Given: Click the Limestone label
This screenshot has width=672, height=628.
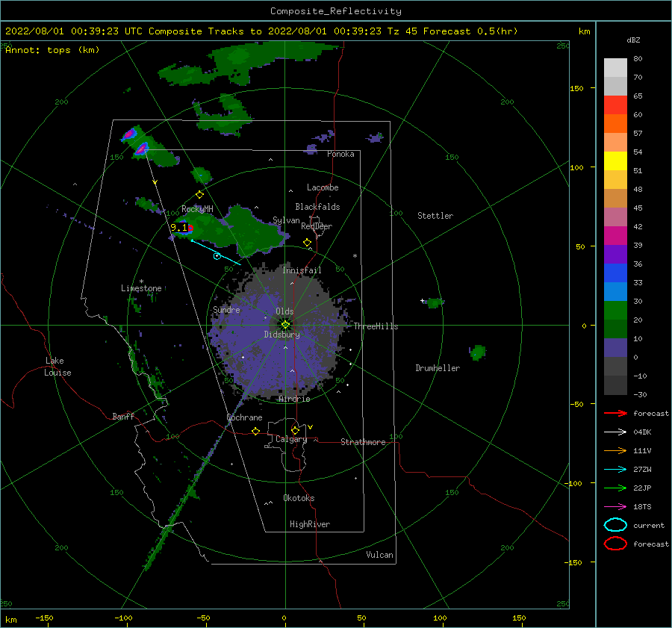Looking at the screenshot, I should (x=141, y=288).
